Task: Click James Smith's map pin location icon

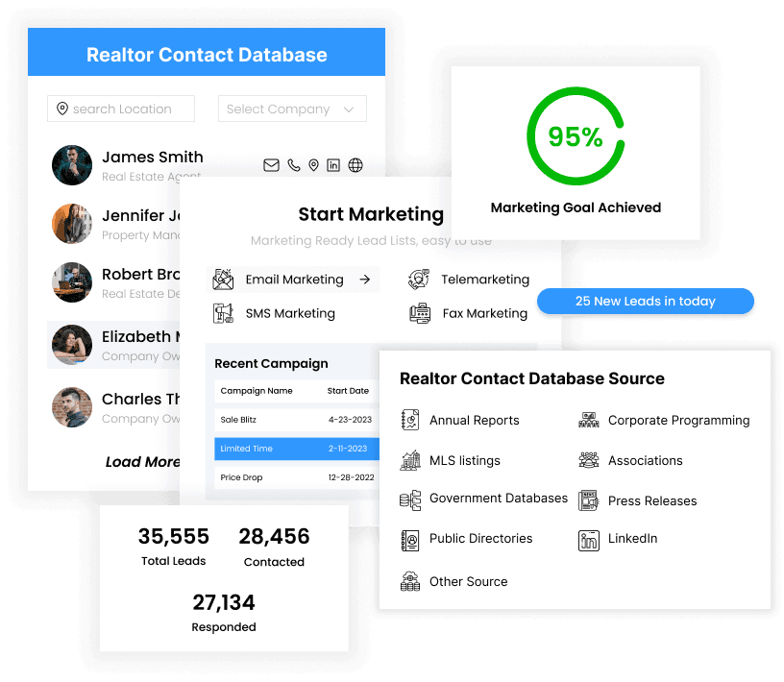Action: tap(313, 165)
